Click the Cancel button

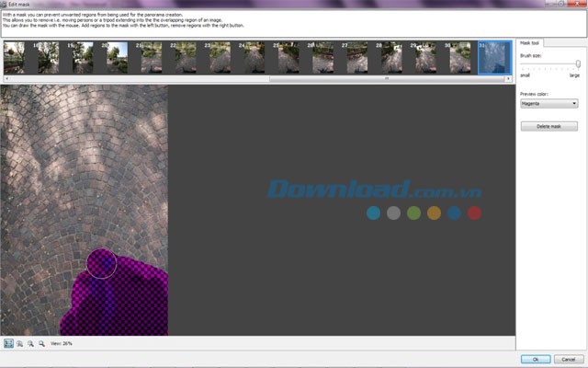click(569, 360)
